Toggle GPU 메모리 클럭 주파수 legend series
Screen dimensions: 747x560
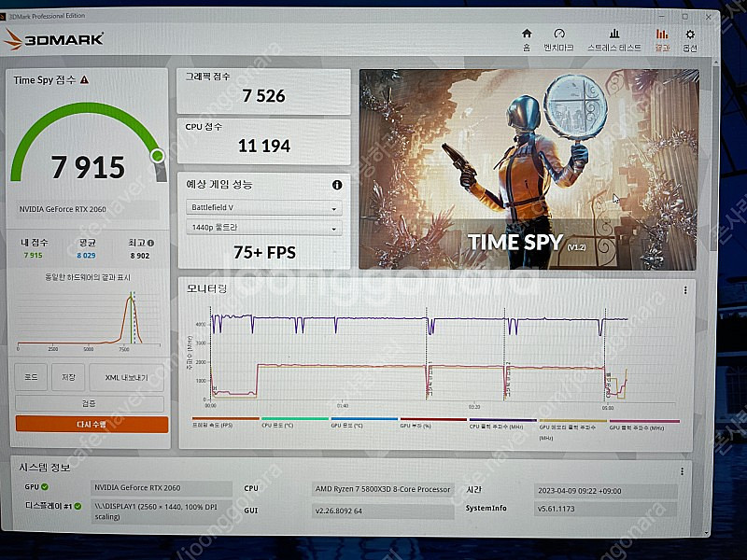(x=572, y=429)
